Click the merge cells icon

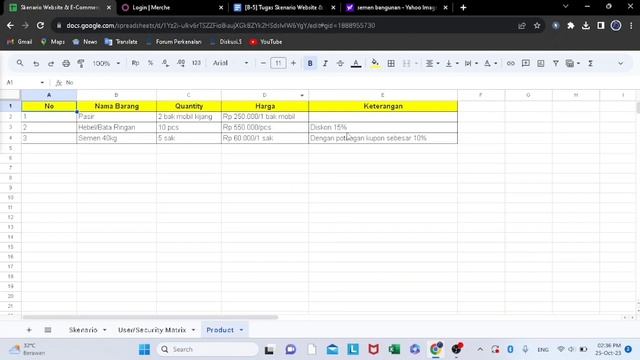coord(407,63)
